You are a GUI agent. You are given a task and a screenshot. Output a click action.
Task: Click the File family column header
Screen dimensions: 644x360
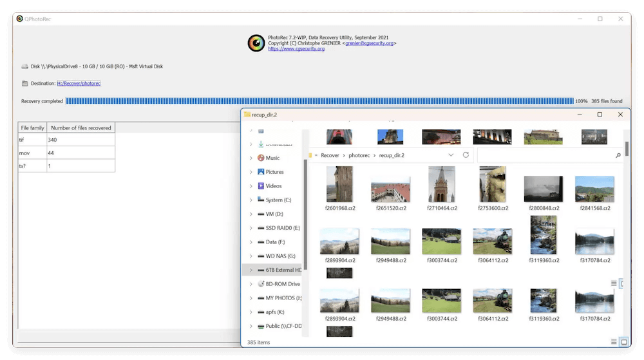(x=32, y=128)
